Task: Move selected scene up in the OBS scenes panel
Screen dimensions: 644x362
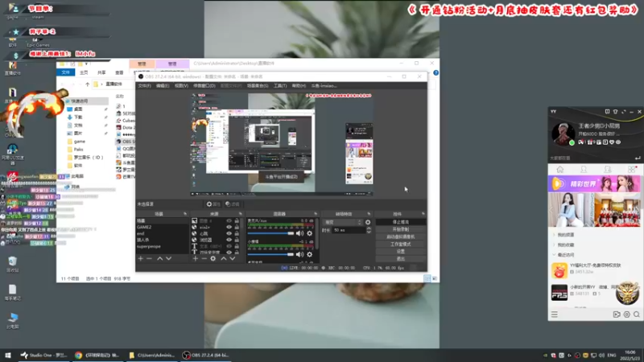Action: [159, 258]
